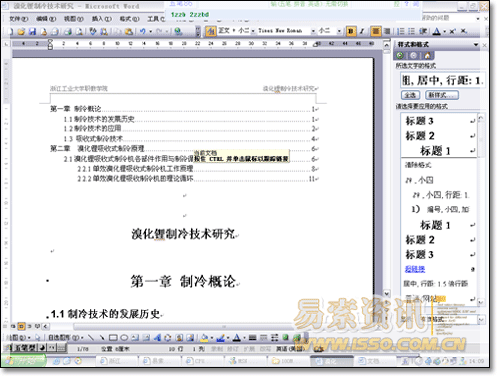Select the Oval drawing tool
Viewport: 500px width, 378px height.
(124, 338)
